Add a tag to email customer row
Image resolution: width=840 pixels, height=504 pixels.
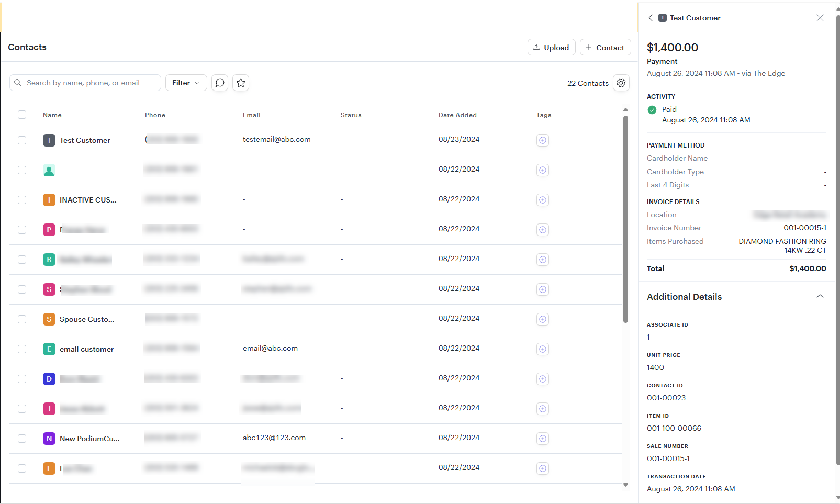[x=543, y=349]
